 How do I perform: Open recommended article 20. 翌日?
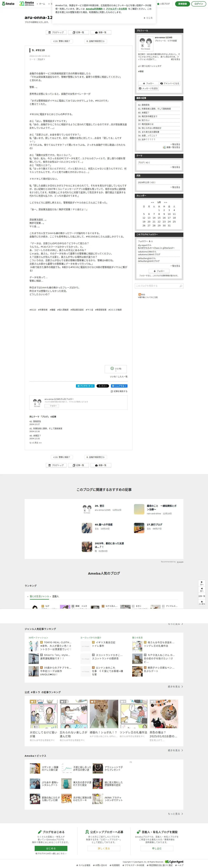pyautogui.click(x=99, y=506)
